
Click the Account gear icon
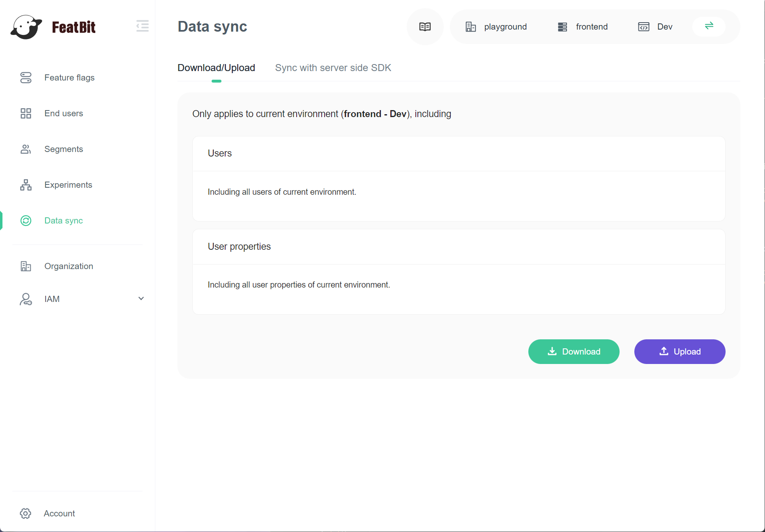[25, 514]
